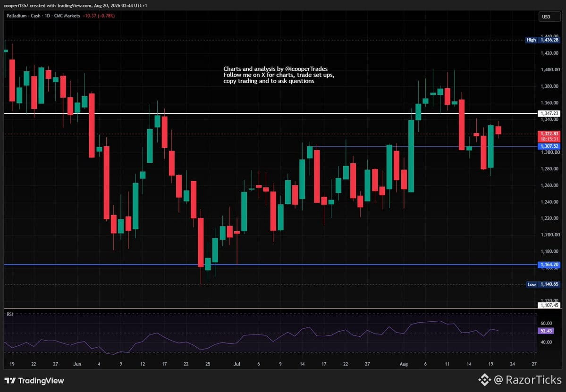Click the 1,380.00 price axis label

[x=550, y=86]
